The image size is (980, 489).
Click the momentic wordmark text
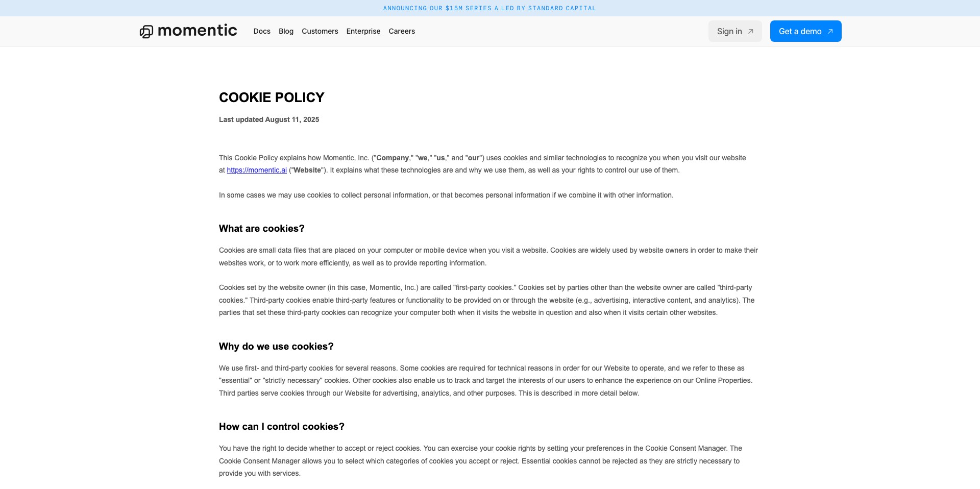click(x=198, y=31)
